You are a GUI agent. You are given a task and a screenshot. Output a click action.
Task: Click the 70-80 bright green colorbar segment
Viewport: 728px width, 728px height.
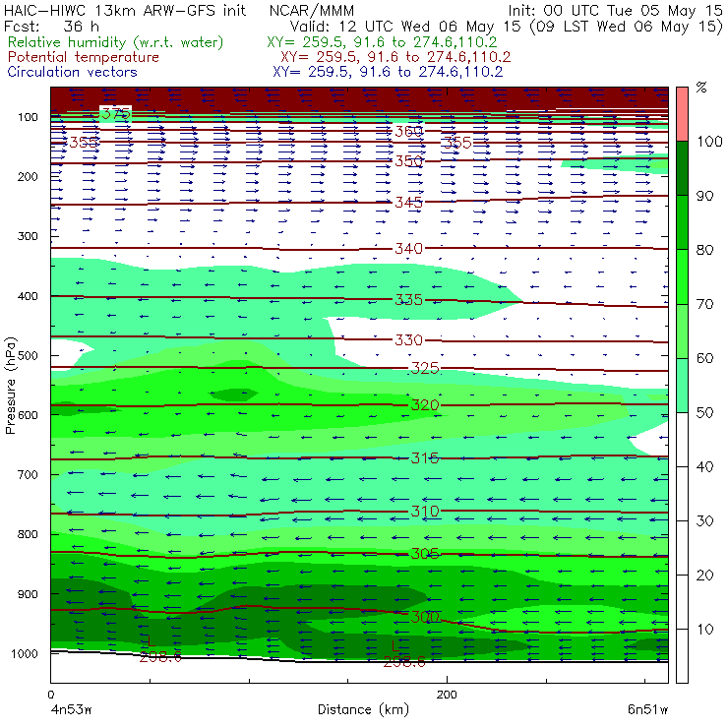coord(682,276)
